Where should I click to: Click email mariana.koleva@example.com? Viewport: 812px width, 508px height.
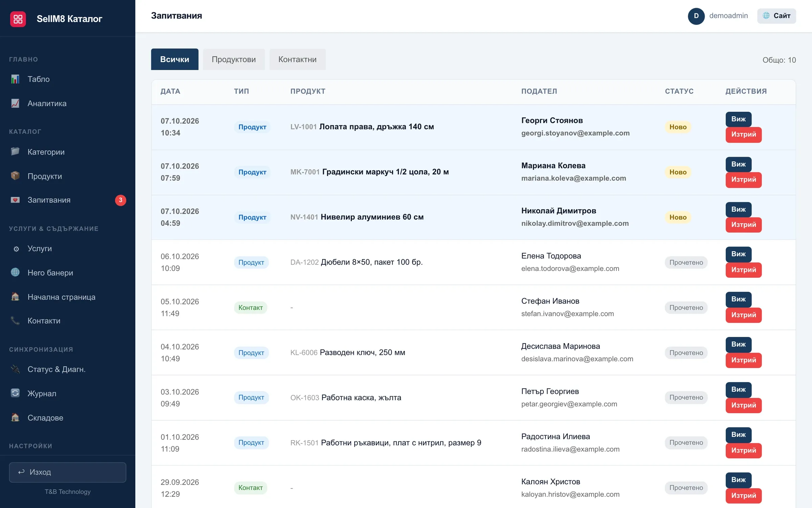[573, 178]
